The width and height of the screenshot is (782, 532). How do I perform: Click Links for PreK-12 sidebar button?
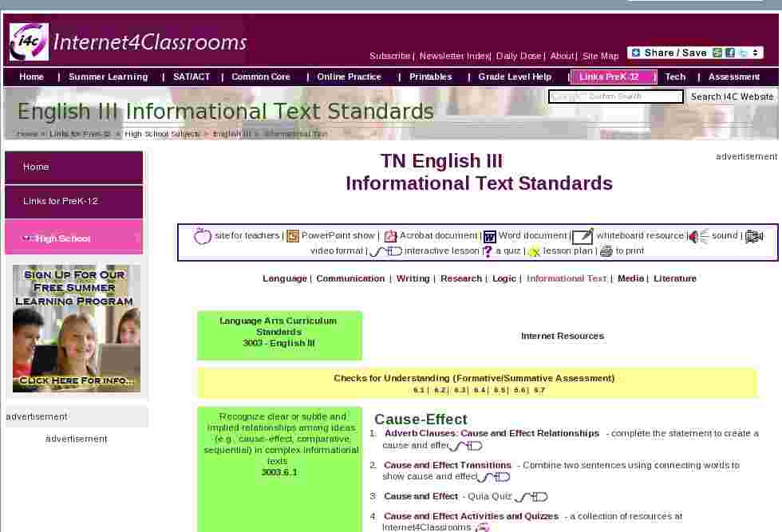(x=73, y=202)
